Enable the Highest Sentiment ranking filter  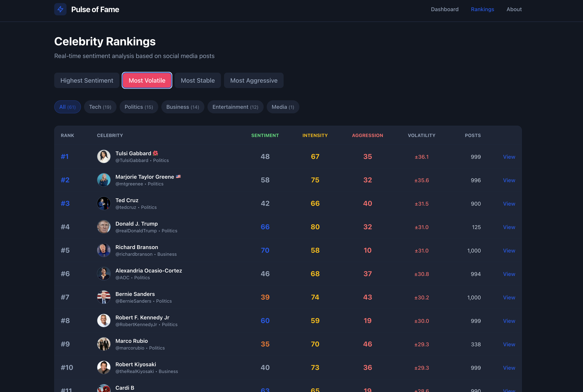(x=87, y=80)
